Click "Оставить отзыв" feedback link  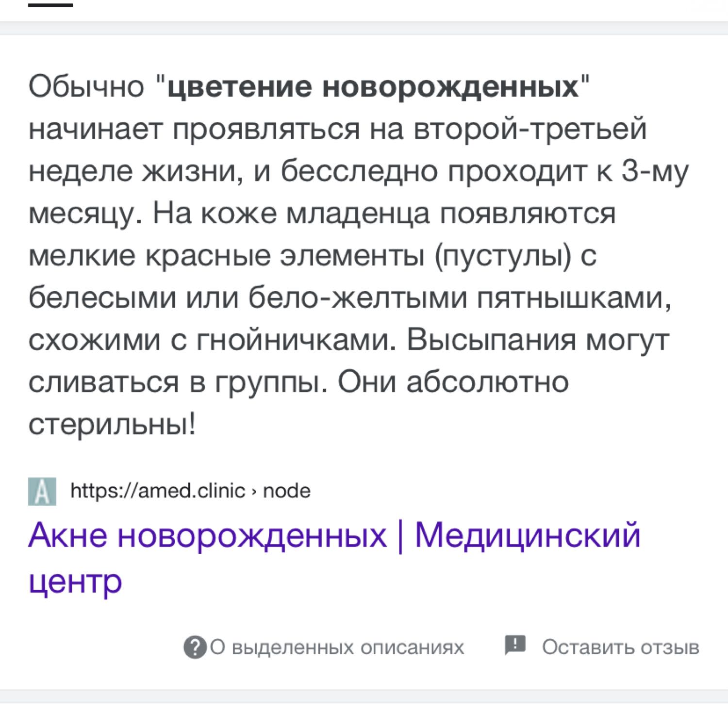(x=621, y=647)
